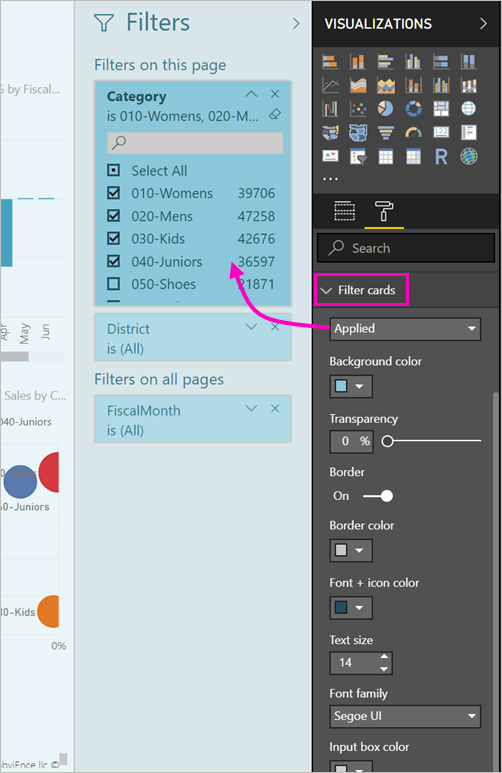Open the Font family Segoe UI dropdown

coord(405,716)
